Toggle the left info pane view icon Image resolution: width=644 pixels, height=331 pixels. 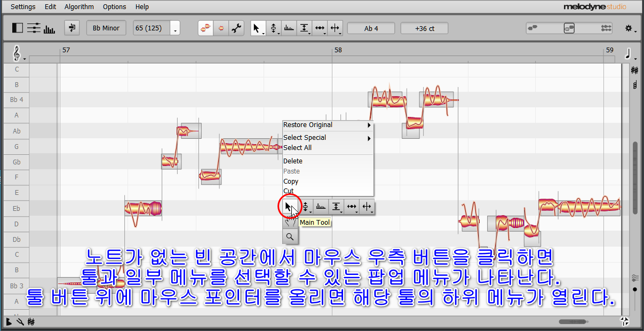18,28
